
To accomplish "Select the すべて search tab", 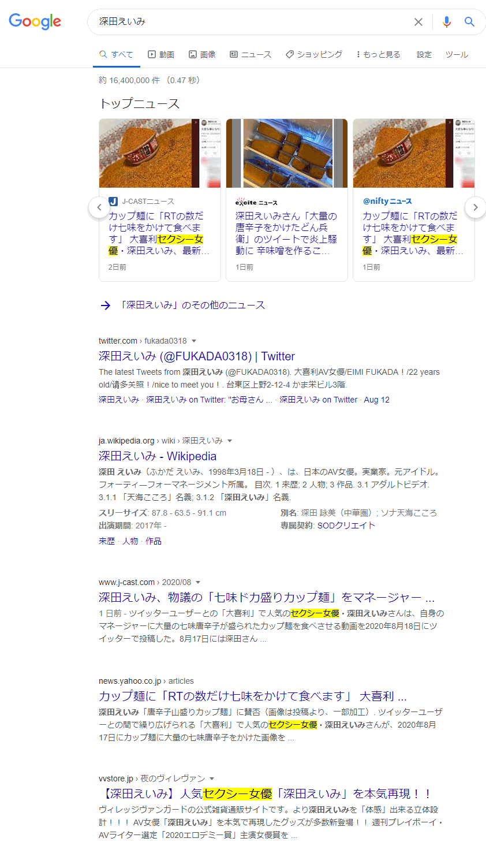I will (116, 54).
